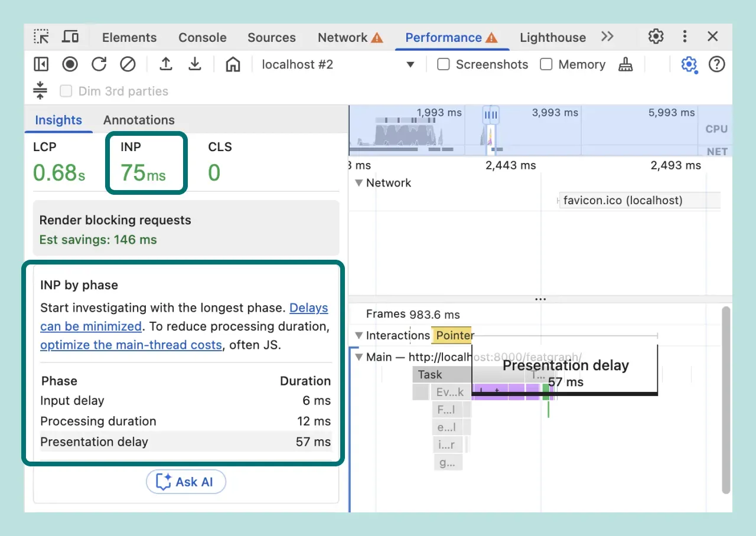The image size is (756, 536).
Task: Switch to the Lighthouse panel
Action: coord(552,37)
